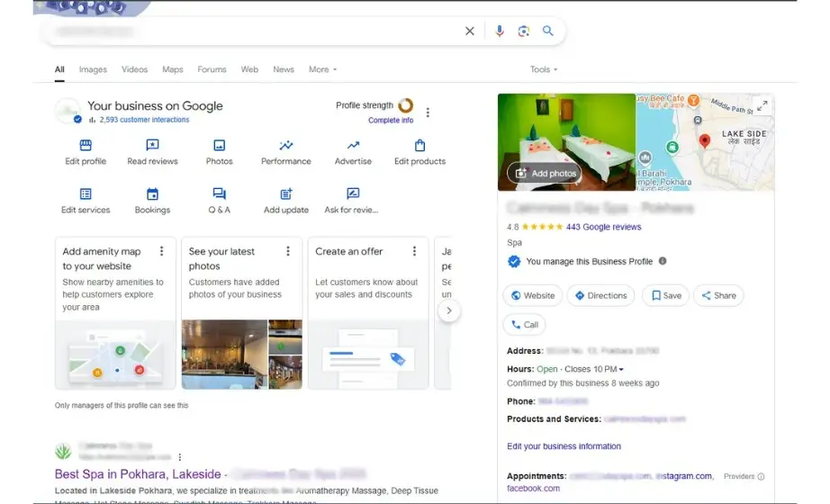Open the Tools dropdown
The width and height of the screenshot is (830, 504).
pos(543,69)
